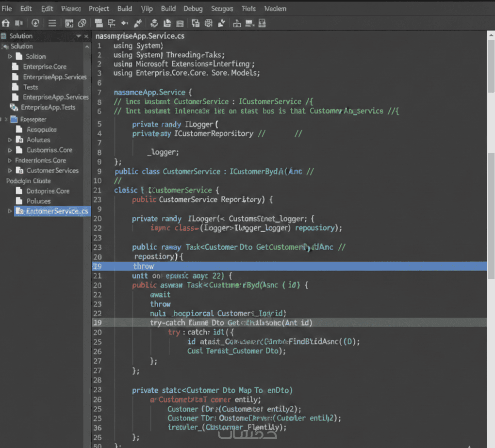Viewport: 495px width, 448px height.
Task: Click the brush-shaped icon in the toolbar
Action: coord(138,23)
